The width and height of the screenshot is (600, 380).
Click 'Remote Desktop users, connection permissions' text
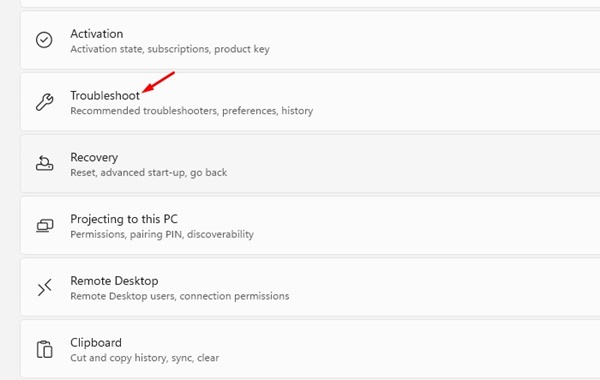coord(179,296)
